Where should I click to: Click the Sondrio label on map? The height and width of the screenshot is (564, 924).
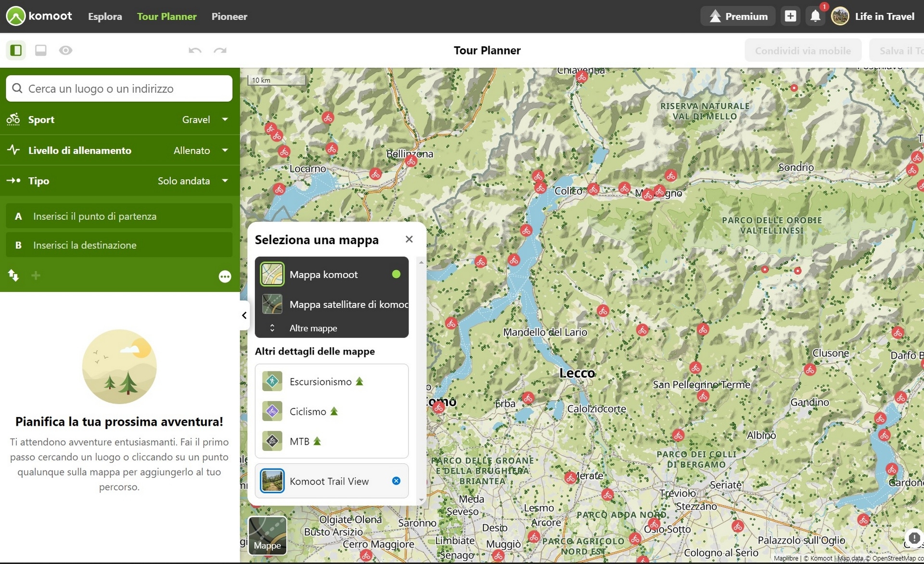coord(796,168)
